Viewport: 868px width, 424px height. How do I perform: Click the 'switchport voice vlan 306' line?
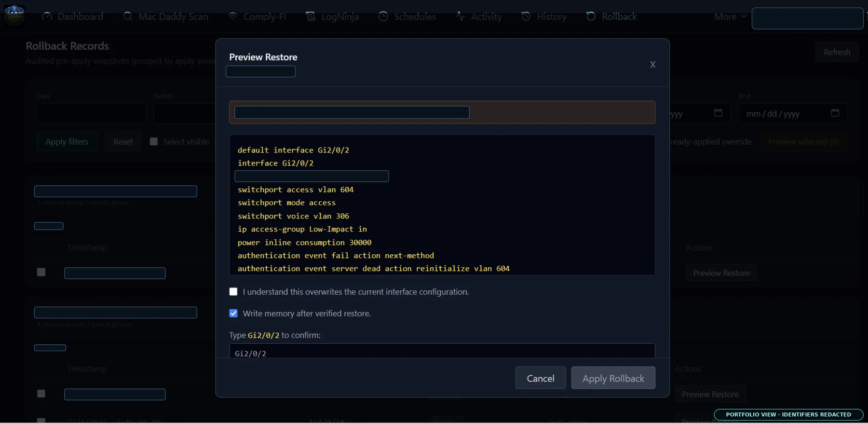point(293,216)
